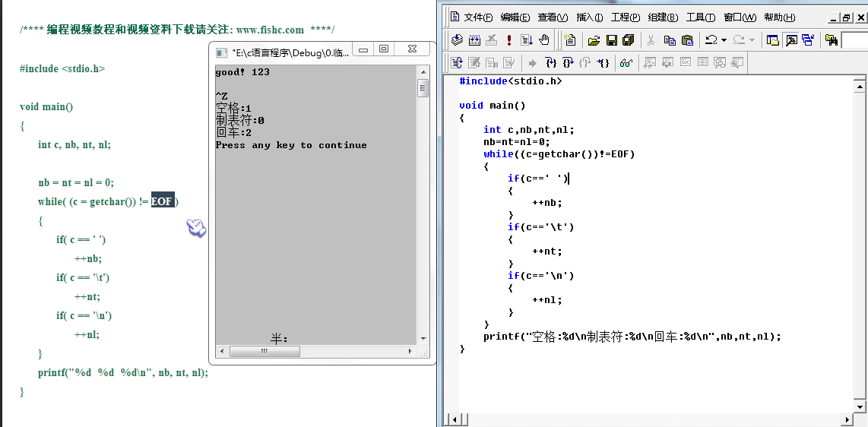Toggle breakpoint with the hand icon
This screenshot has height=427, width=868.
click(544, 40)
